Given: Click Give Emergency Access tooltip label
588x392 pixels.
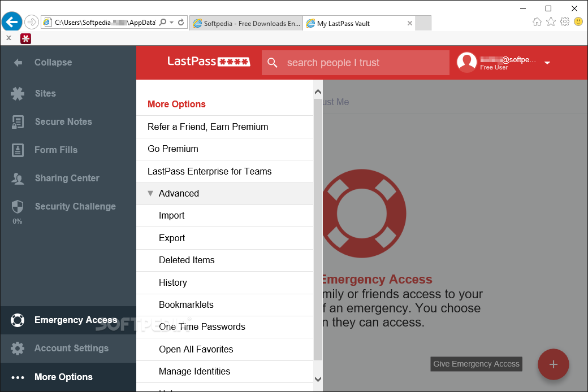Looking at the screenshot, I should click(476, 364).
